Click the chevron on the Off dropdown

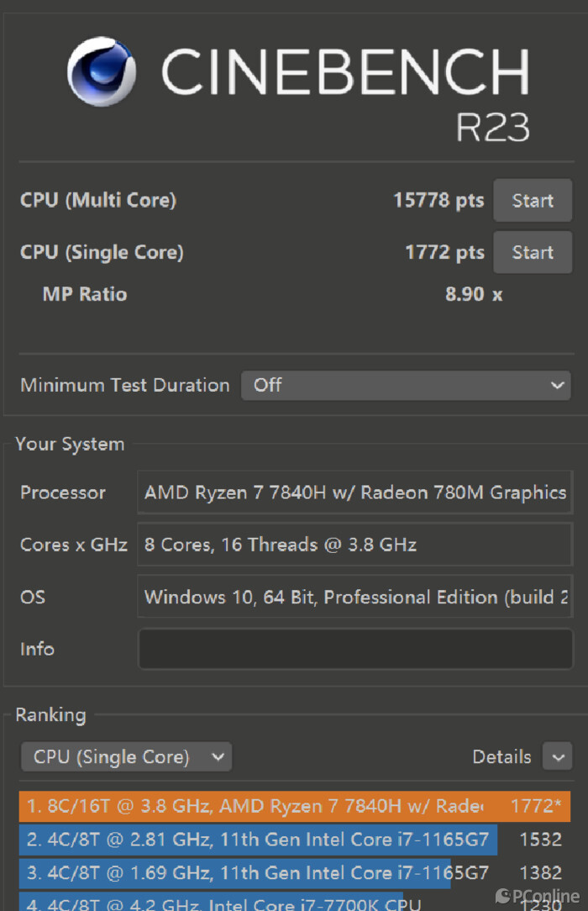pos(557,385)
